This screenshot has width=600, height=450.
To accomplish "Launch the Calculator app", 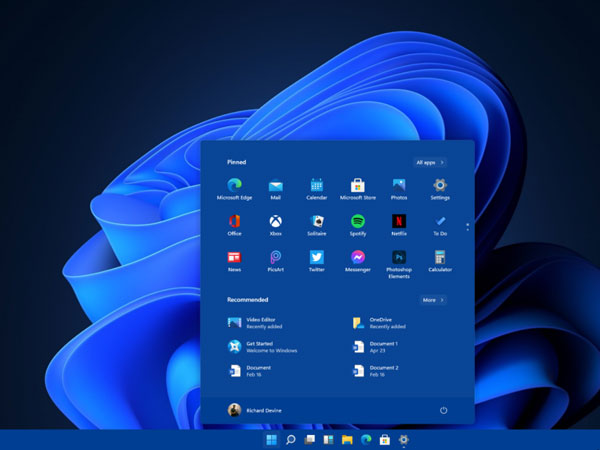I will [x=440, y=261].
